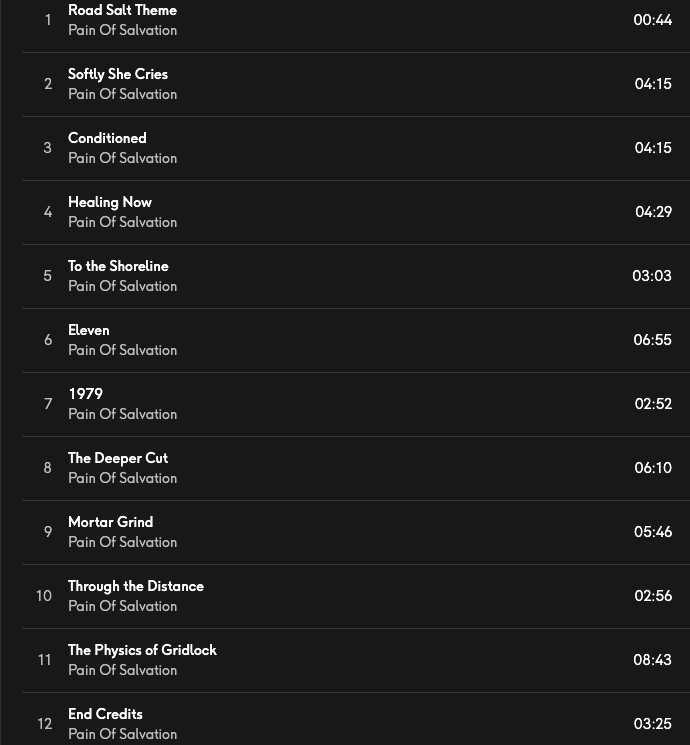Click the Mortar Grind track title

(110, 522)
